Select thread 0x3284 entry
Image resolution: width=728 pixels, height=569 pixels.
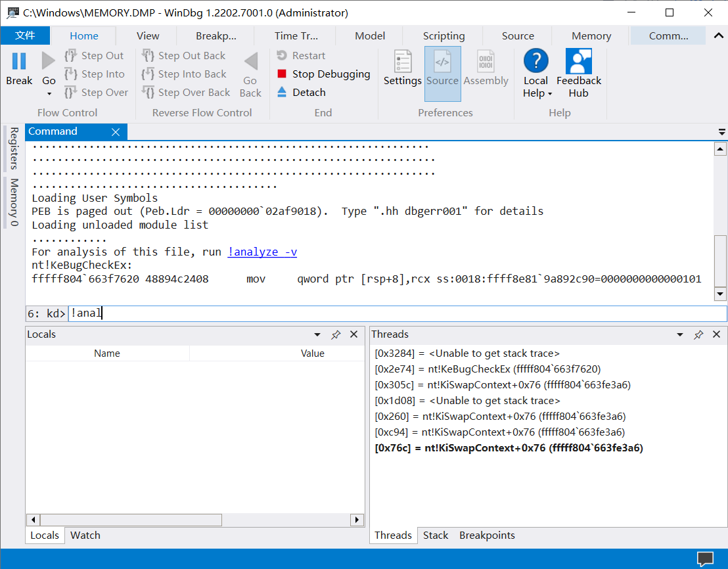pos(467,353)
